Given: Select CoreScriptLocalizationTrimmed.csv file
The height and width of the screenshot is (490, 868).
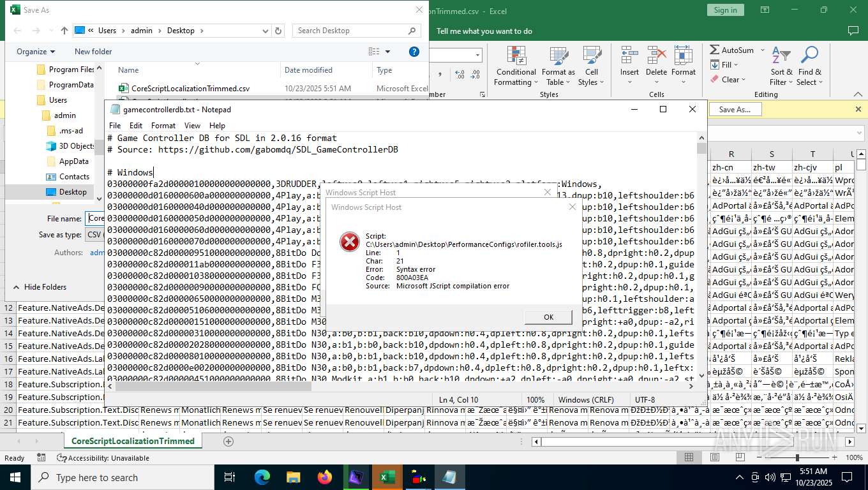Looking at the screenshot, I should [x=190, y=88].
